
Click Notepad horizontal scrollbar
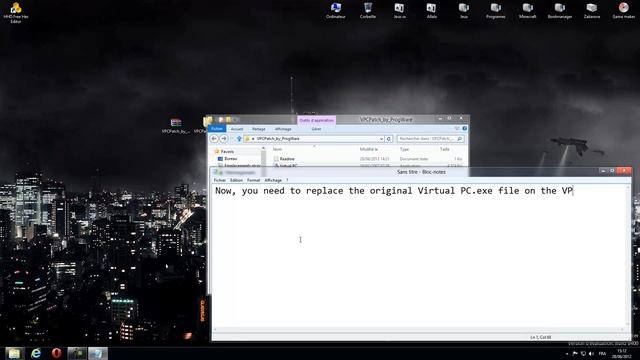[x=420, y=329]
